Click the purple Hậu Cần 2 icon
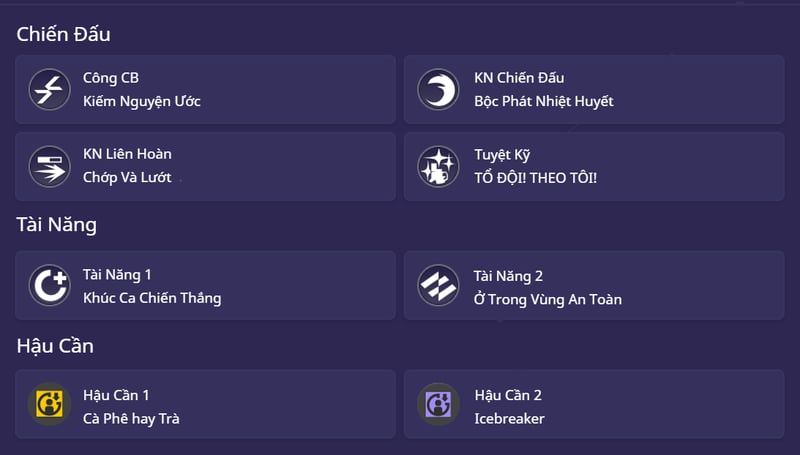 (x=438, y=404)
